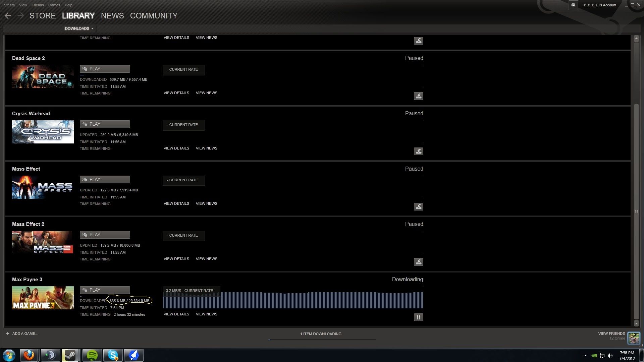Resume download for Crysis Warhead
Screen dimensions: 644x362
point(418,152)
